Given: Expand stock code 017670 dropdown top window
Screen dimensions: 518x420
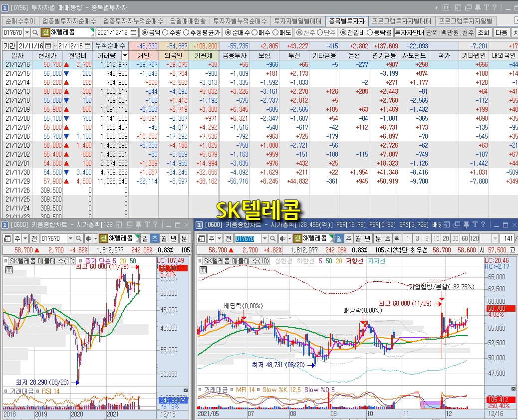Looking at the screenshot, I should (27, 33).
